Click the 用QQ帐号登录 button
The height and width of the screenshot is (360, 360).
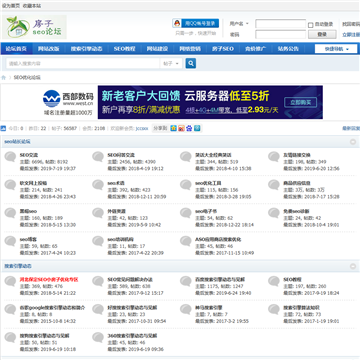pyautogui.click(x=196, y=23)
